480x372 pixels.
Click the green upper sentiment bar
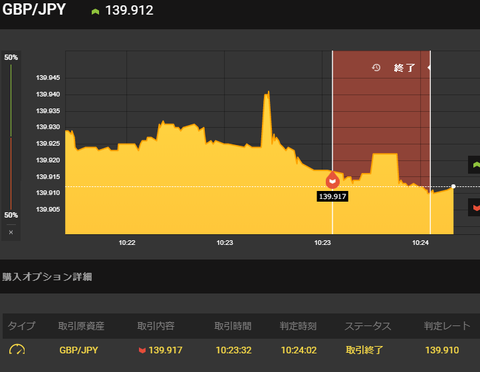point(11,100)
